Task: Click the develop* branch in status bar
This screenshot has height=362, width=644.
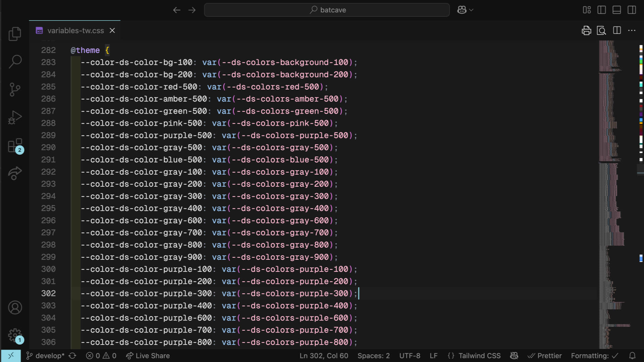Action: point(45,356)
